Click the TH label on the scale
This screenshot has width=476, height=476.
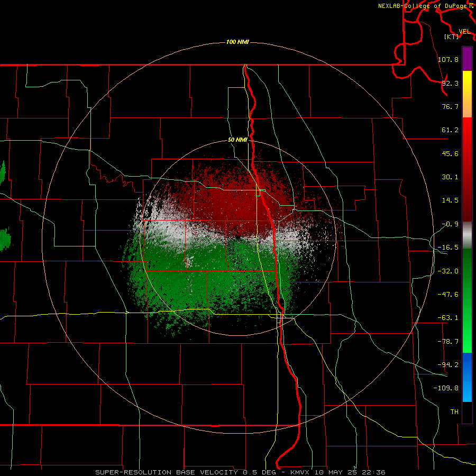[x=454, y=412]
